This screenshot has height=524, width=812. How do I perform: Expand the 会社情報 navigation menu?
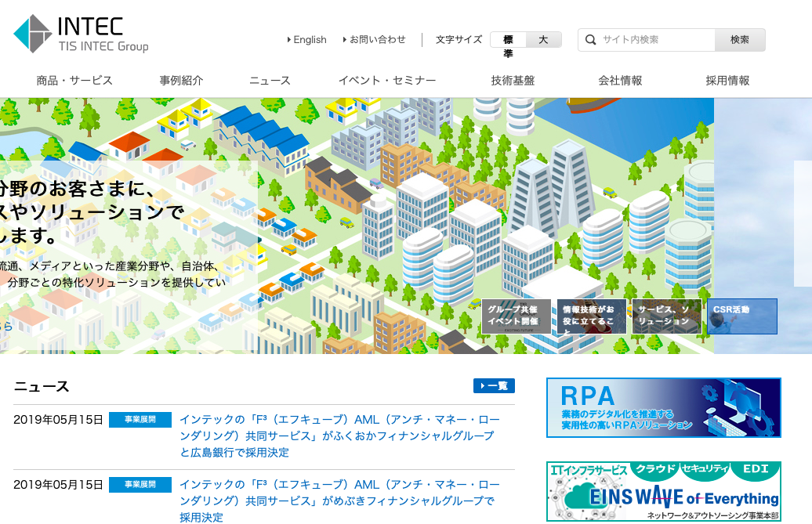tap(620, 81)
